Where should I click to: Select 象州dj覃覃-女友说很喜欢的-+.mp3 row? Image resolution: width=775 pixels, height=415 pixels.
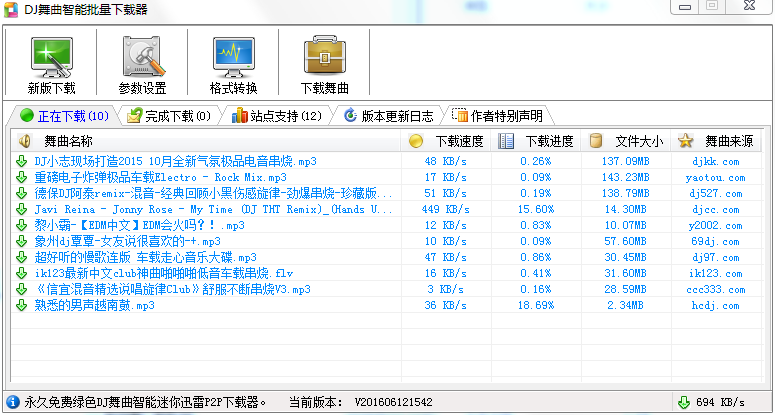387,241
